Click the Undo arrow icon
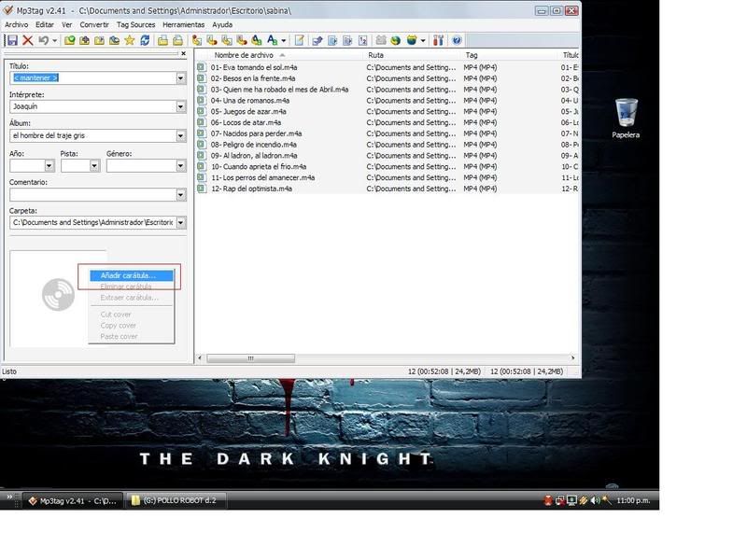 [43, 40]
